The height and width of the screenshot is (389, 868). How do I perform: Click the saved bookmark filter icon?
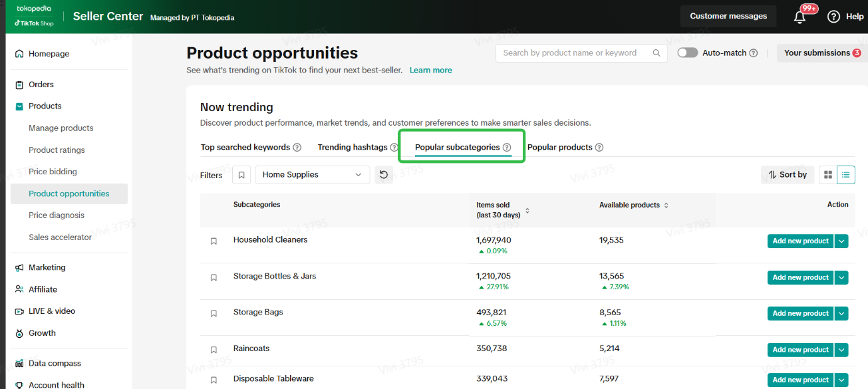tap(241, 176)
